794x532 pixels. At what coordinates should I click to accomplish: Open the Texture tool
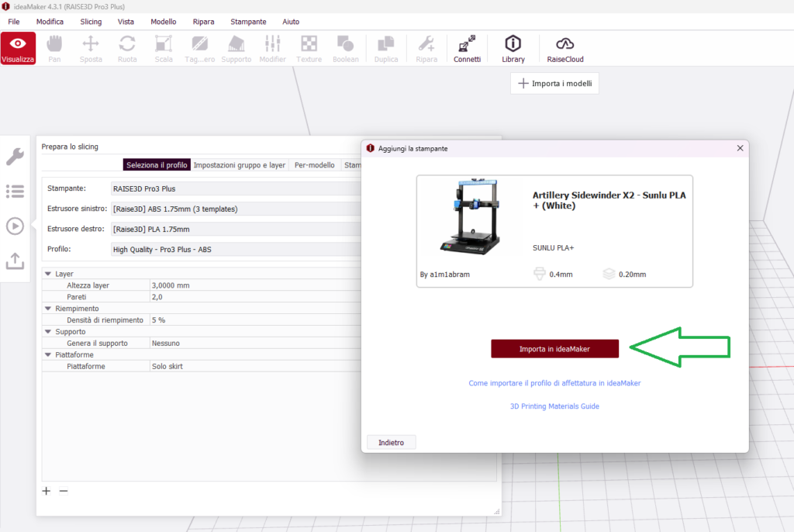point(309,48)
